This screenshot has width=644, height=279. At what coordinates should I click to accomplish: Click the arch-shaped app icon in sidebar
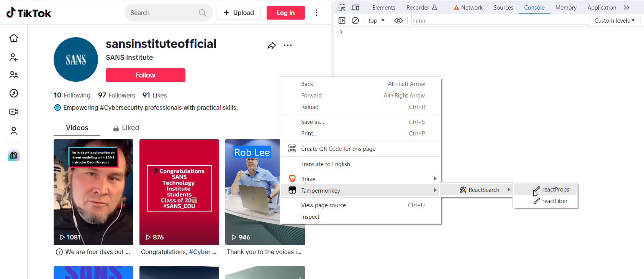(14, 155)
